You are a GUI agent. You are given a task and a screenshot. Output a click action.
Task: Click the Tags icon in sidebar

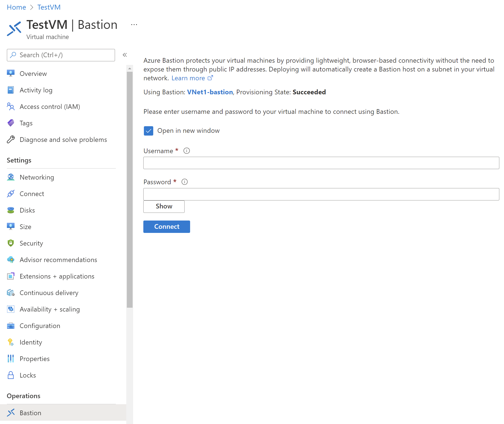click(x=11, y=123)
